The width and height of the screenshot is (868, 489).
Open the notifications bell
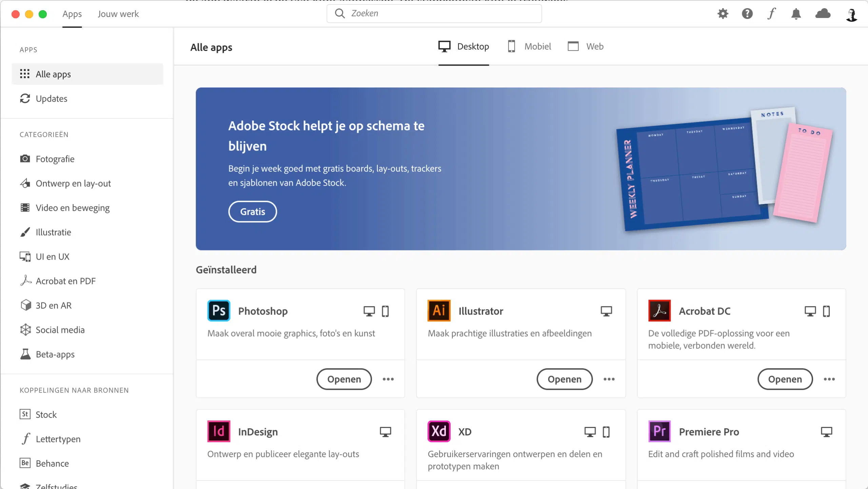click(x=796, y=14)
